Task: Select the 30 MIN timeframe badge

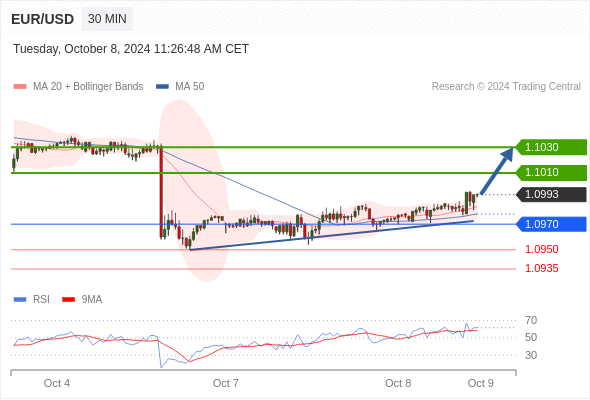Action: point(107,19)
